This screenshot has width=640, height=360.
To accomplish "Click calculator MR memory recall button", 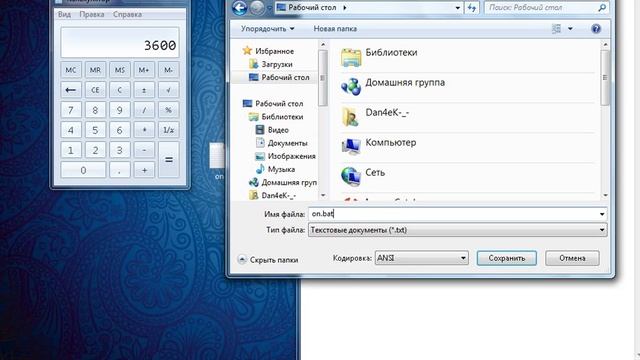I will tap(95, 70).
